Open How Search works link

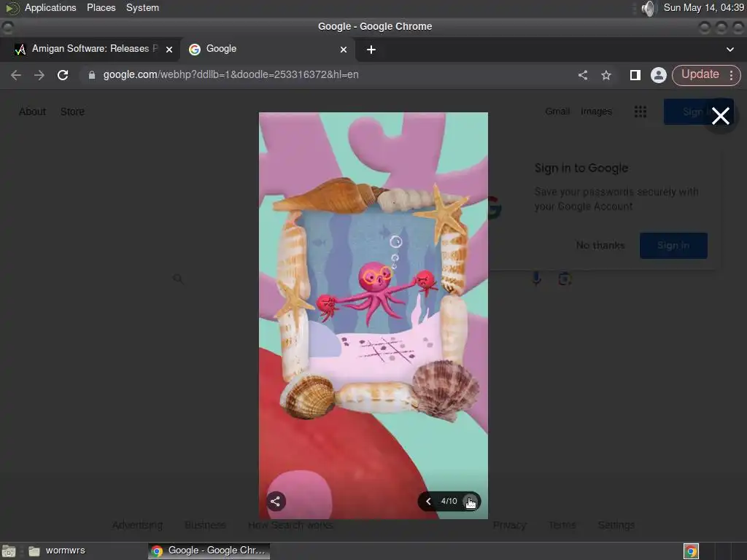(290, 525)
